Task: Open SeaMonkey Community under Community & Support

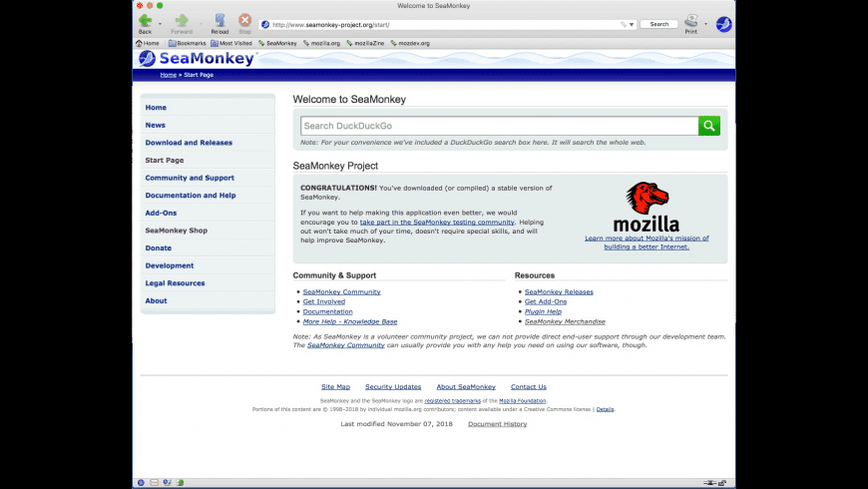Action: (341, 291)
